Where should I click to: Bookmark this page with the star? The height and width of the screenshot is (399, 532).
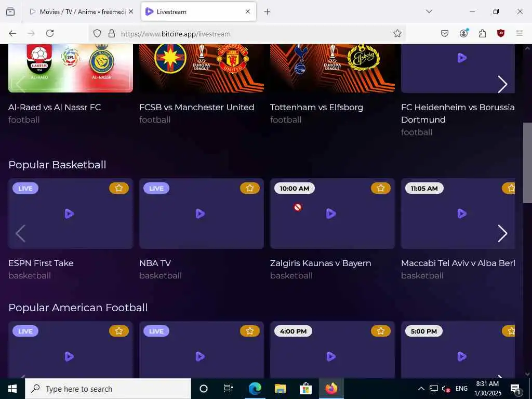397,33
